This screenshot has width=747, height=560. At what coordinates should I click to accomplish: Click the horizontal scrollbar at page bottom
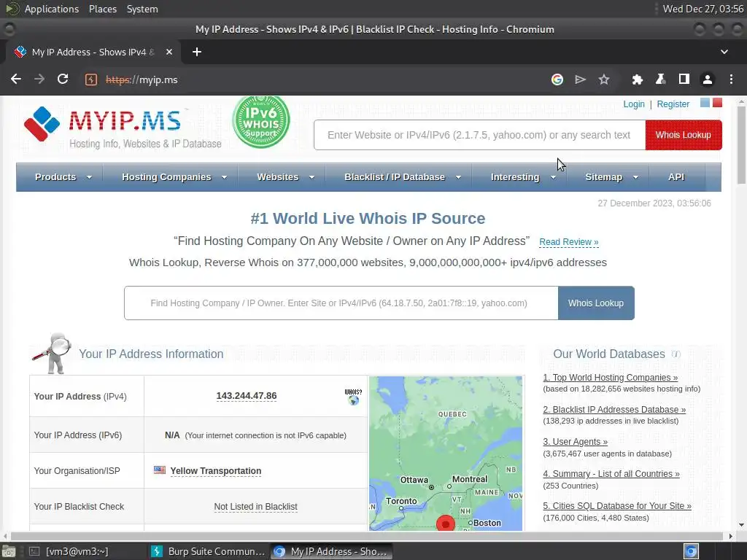point(367,536)
